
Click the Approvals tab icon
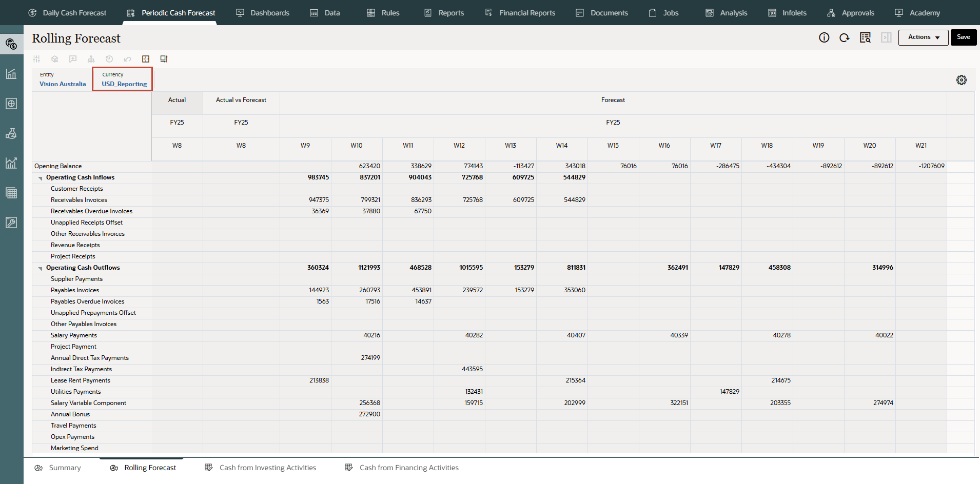[x=831, y=13]
